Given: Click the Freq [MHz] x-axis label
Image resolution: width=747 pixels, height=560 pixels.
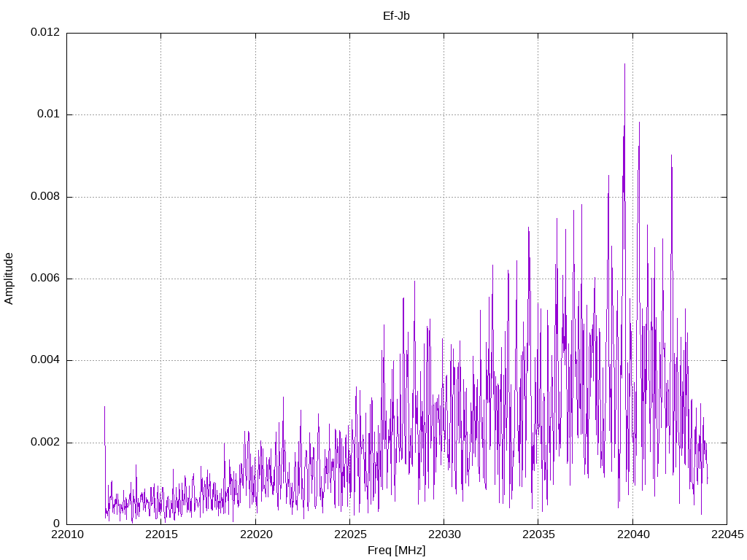Looking at the screenshot, I should (x=396, y=551).
